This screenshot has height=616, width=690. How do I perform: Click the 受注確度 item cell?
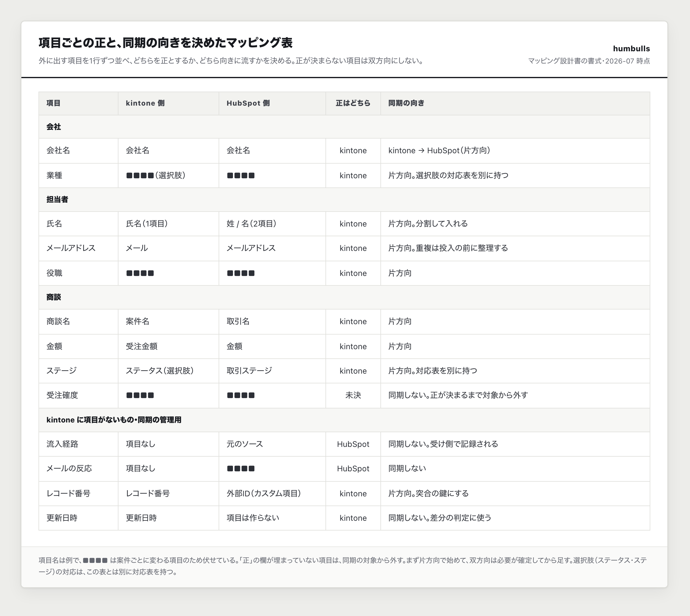[78, 395]
